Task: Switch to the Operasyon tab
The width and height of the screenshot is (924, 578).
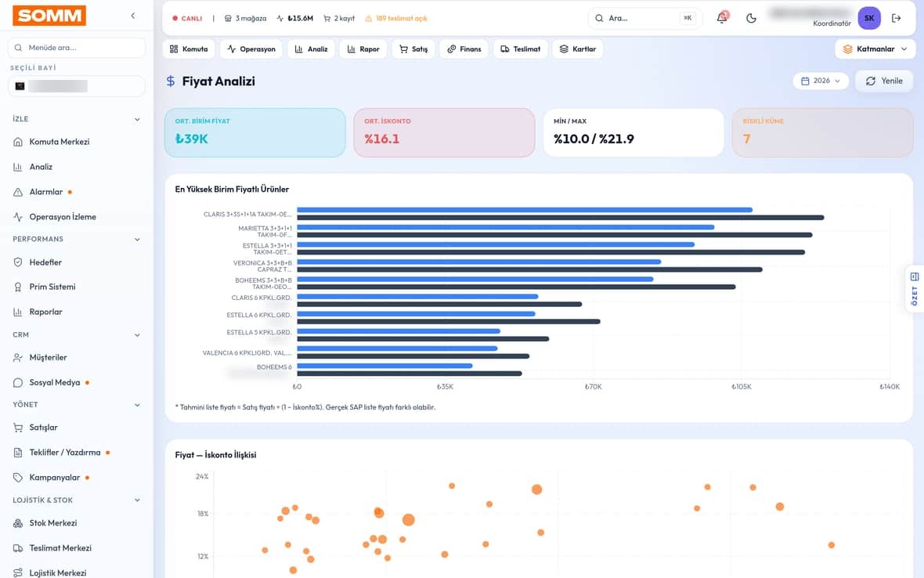Action: (251, 49)
